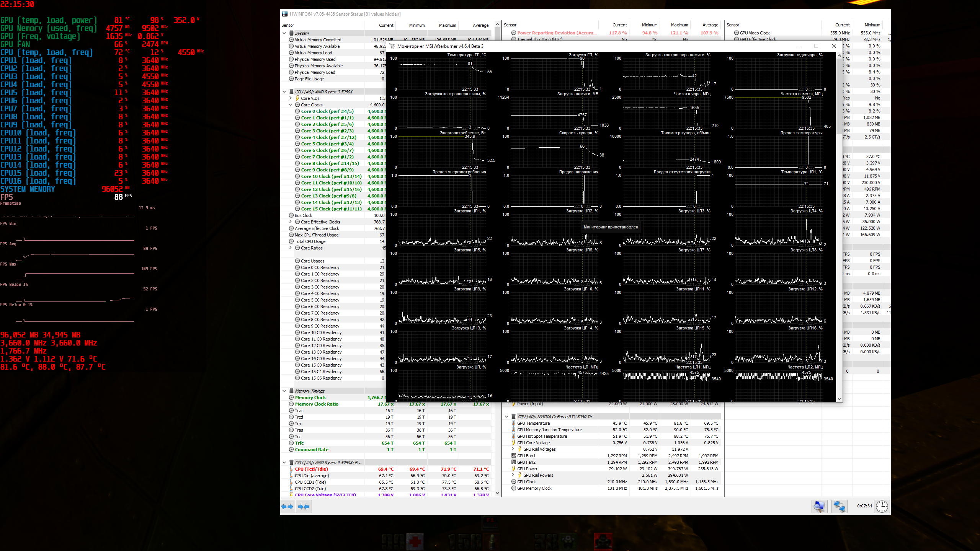Collapse the Core Clocks tree node
The width and height of the screenshot is (980, 551).
coord(291,105)
